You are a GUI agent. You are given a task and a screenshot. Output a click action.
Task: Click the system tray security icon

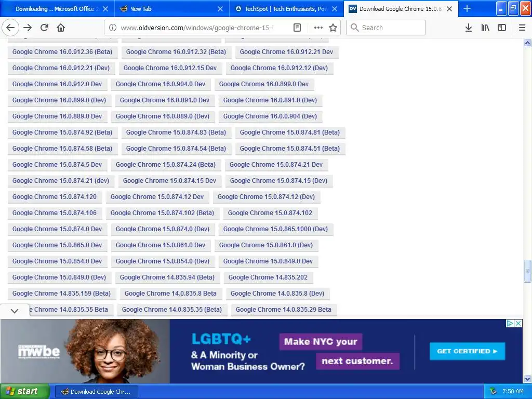pos(493,391)
